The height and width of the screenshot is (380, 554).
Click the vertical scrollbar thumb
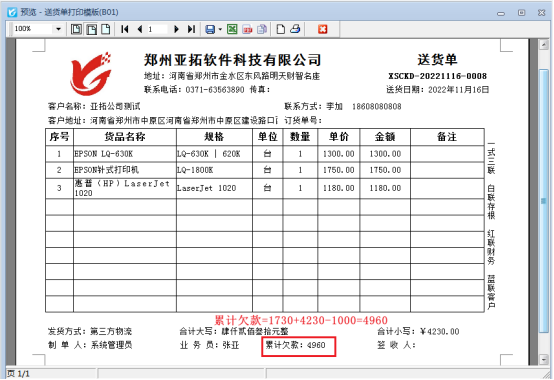(x=543, y=201)
